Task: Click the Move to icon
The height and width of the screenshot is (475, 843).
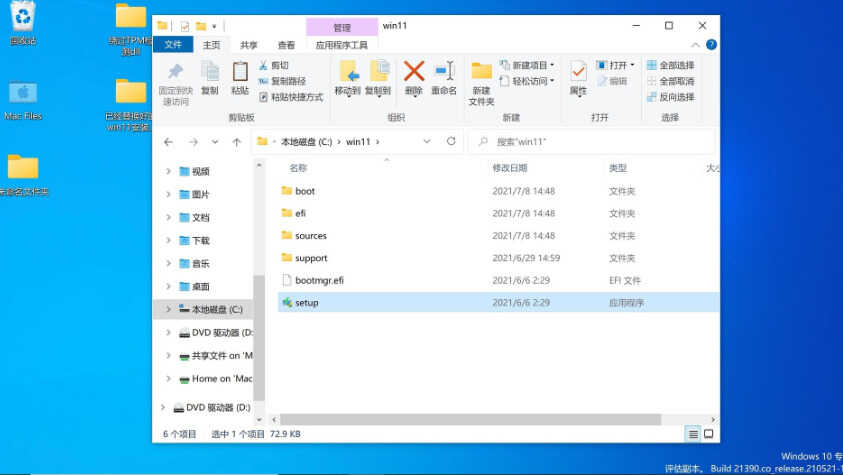Action: [x=348, y=72]
